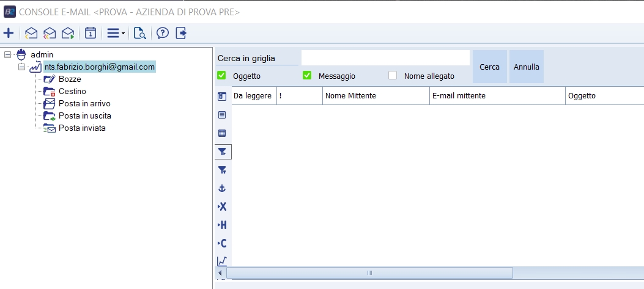
Task: Click the Reply all envelope with double arrows
Action: click(50, 33)
